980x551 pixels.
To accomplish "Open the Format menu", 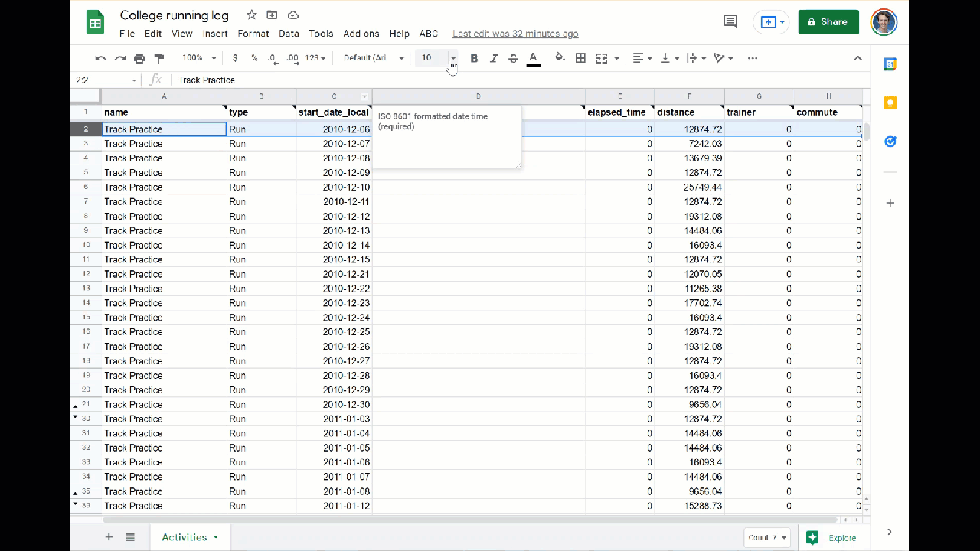I will (x=253, y=34).
